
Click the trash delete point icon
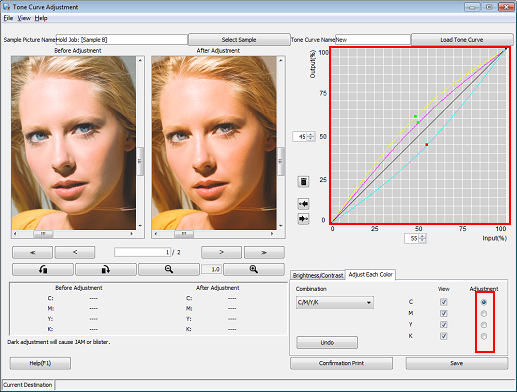coord(303,182)
